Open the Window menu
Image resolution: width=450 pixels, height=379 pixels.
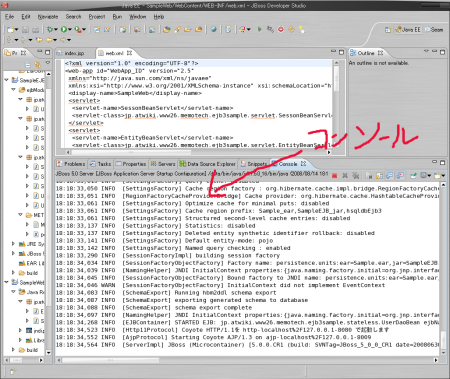(x=137, y=17)
